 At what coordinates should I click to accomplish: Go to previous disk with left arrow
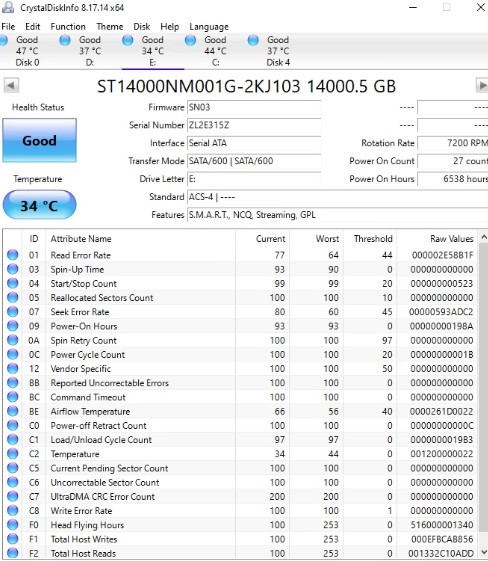[11, 86]
